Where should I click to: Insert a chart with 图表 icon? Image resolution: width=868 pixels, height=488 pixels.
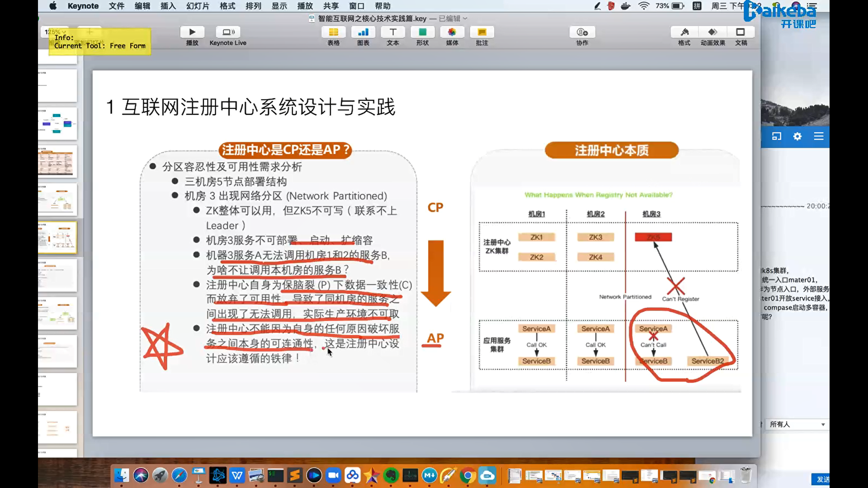click(x=363, y=33)
